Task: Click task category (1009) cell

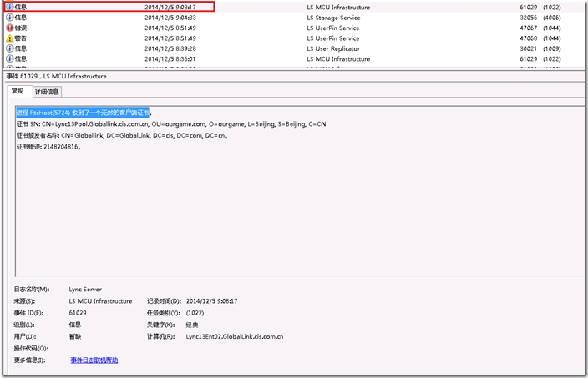Action: click(x=552, y=48)
